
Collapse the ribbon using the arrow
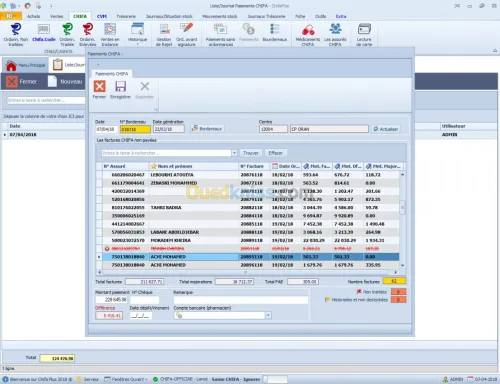click(495, 51)
